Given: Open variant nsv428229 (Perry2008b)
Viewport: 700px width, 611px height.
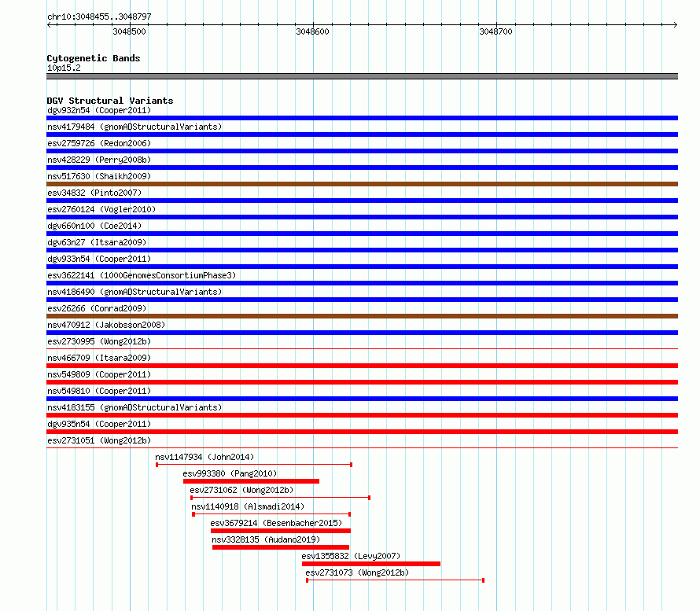Looking at the screenshot, I should pos(99,160).
